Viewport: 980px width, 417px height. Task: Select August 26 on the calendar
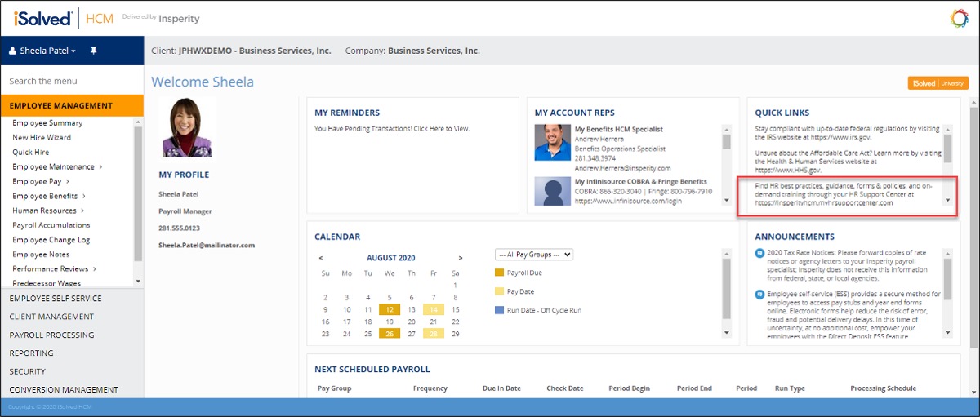pyautogui.click(x=390, y=334)
